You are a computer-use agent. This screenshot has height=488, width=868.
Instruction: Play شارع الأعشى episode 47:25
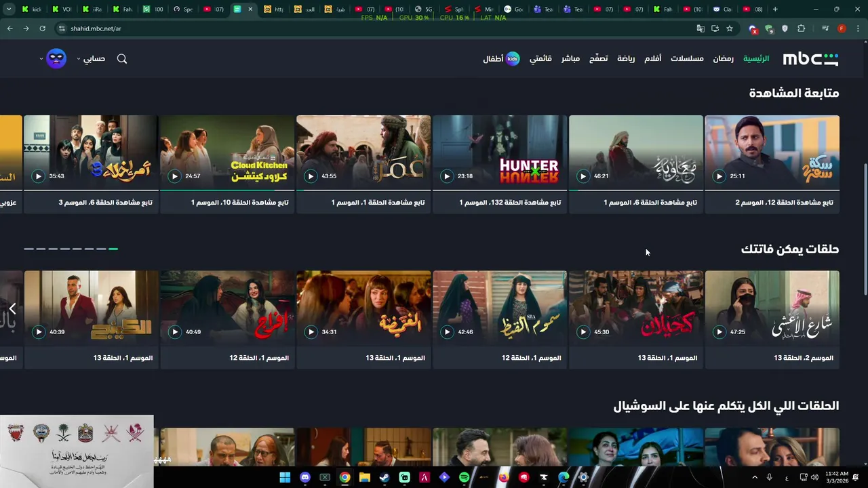pyautogui.click(x=719, y=332)
